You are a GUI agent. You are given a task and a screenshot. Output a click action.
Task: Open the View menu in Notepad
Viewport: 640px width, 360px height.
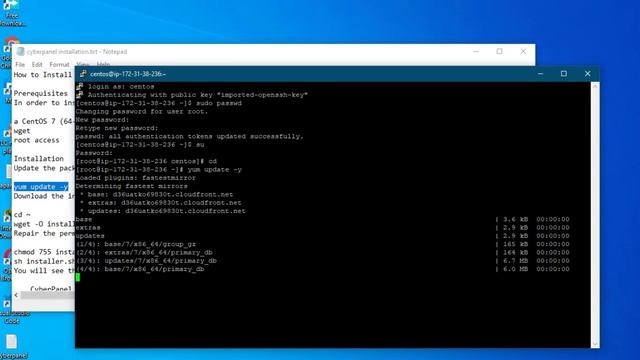(83, 64)
